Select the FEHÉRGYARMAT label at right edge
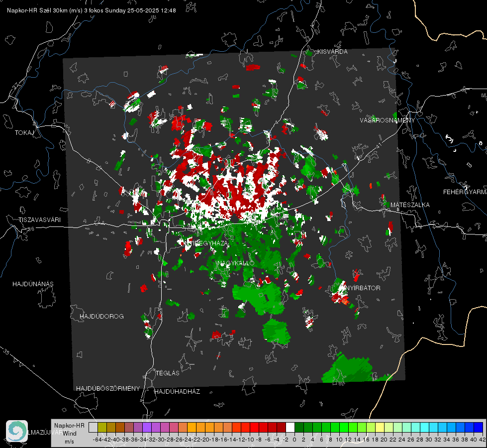The height and width of the screenshot is (448, 487). pyautogui.click(x=465, y=192)
